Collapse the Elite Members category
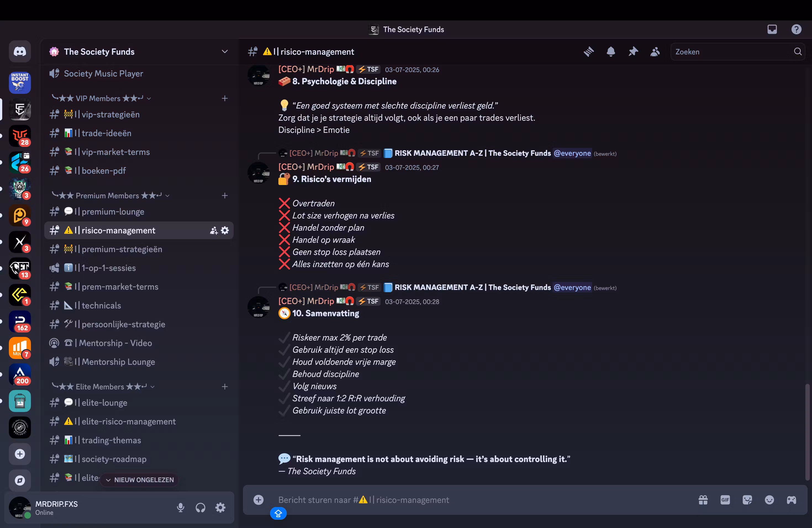812x528 pixels. (x=103, y=386)
